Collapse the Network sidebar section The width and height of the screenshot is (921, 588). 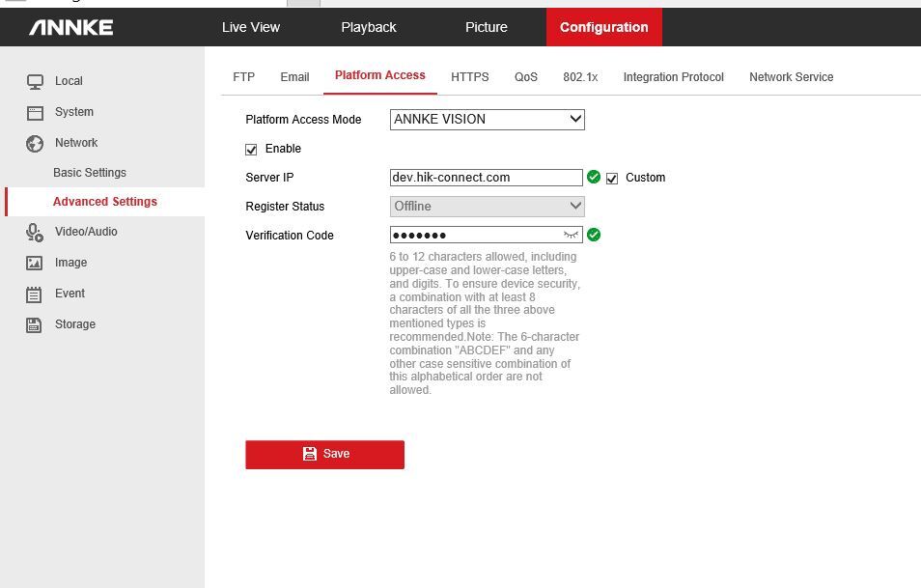[x=76, y=143]
